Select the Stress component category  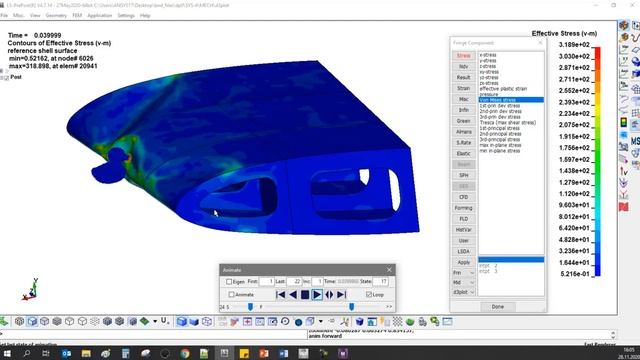pyautogui.click(x=464, y=56)
